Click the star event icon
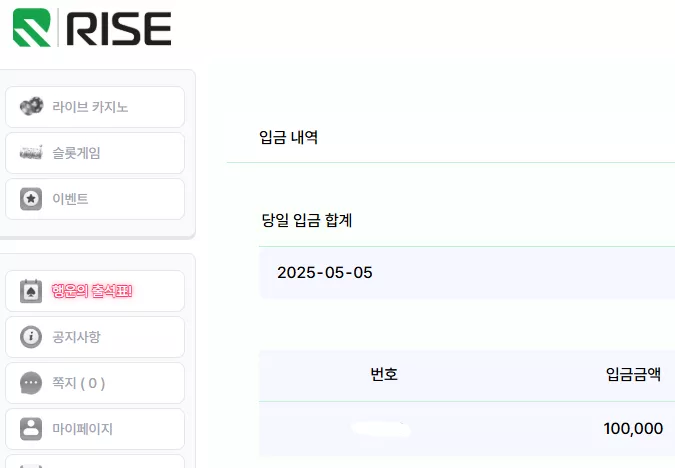Viewport: 675px width, 468px height. coord(31,199)
